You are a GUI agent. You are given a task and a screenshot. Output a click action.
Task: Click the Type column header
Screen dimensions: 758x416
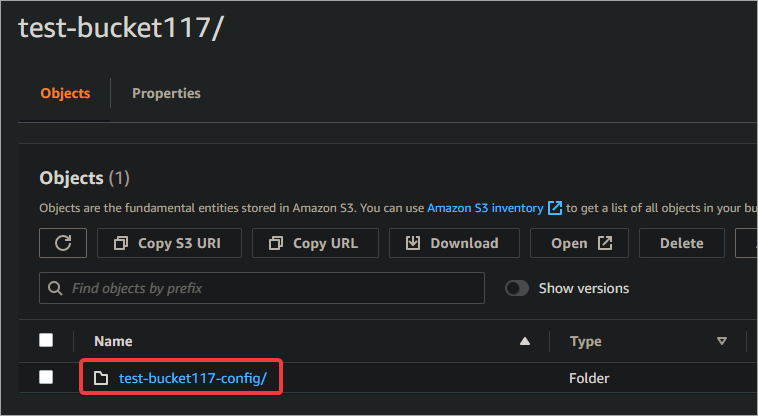(x=585, y=341)
